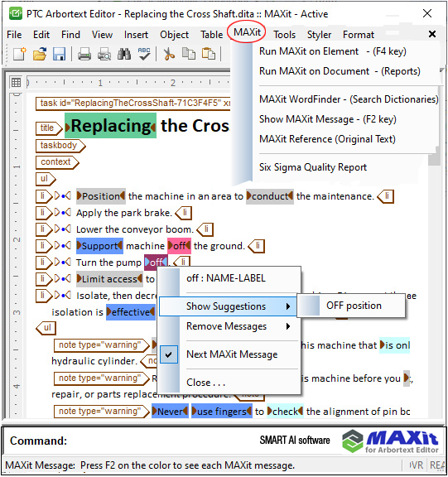Open the MAXit menu
Screen dimensions: 448x477
click(x=247, y=32)
